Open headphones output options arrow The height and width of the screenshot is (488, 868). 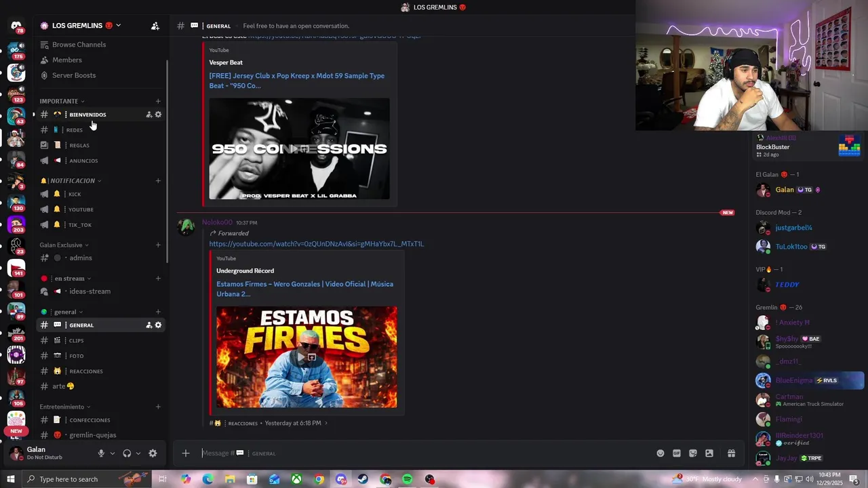[138, 453]
